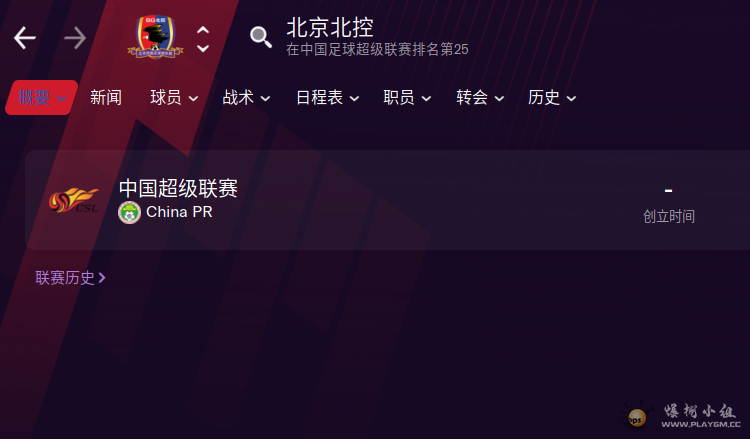Viewport: 750px width, 439px height.
Task: Click the 北京北控 club title
Action: (x=330, y=28)
